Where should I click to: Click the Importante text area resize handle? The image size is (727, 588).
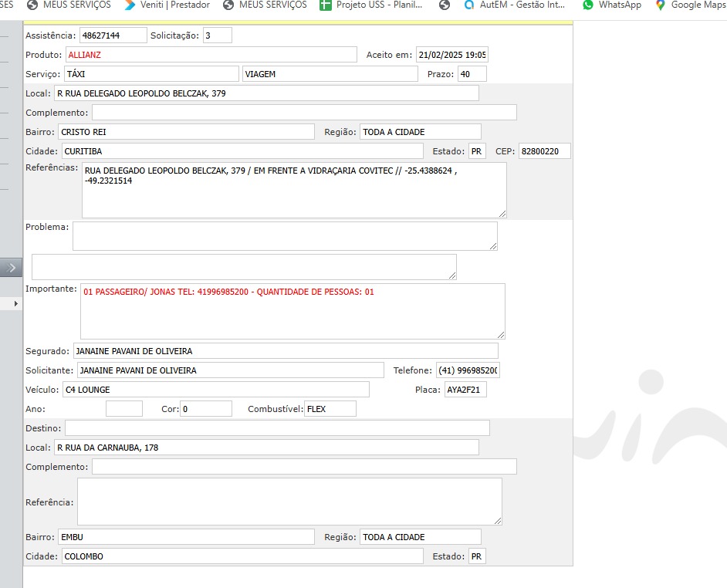[501, 335]
